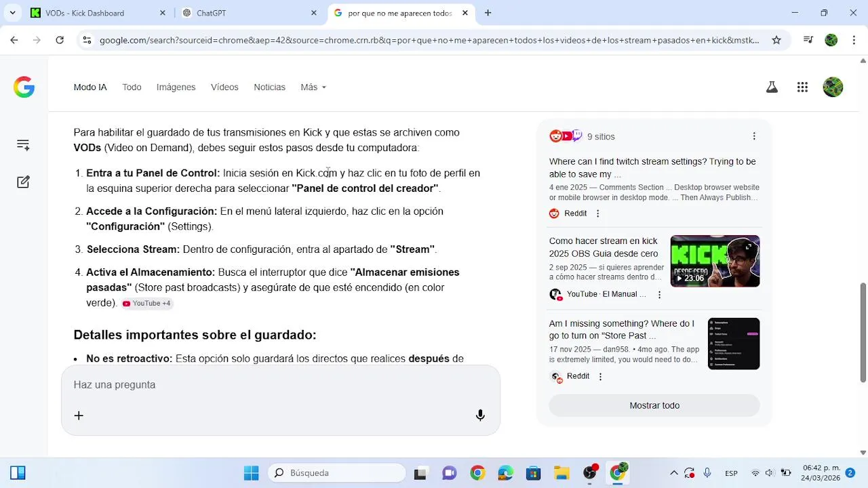
Task: Open the ESP language indicator
Action: pyautogui.click(x=731, y=473)
